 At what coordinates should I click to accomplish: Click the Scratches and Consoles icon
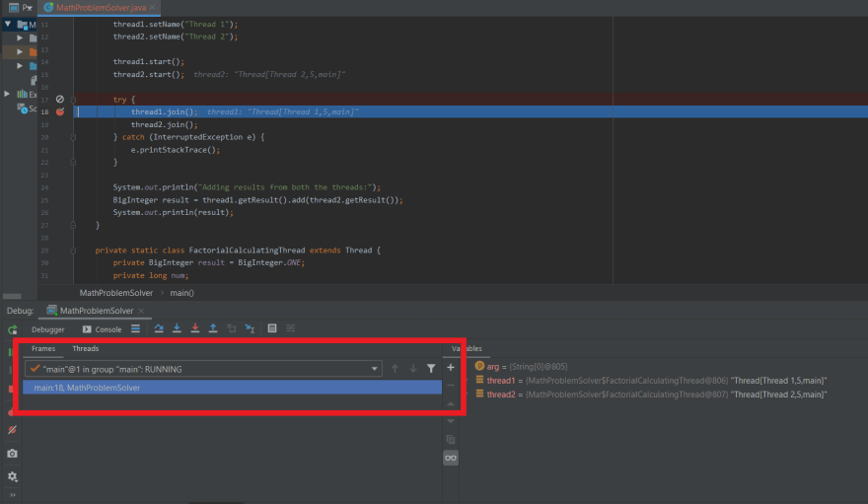tap(22, 108)
